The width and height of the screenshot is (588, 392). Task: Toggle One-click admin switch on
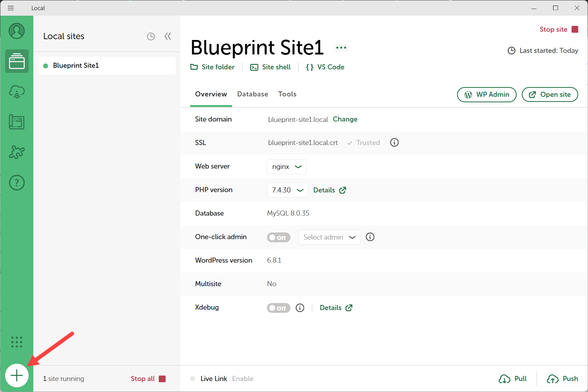click(278, 238)
